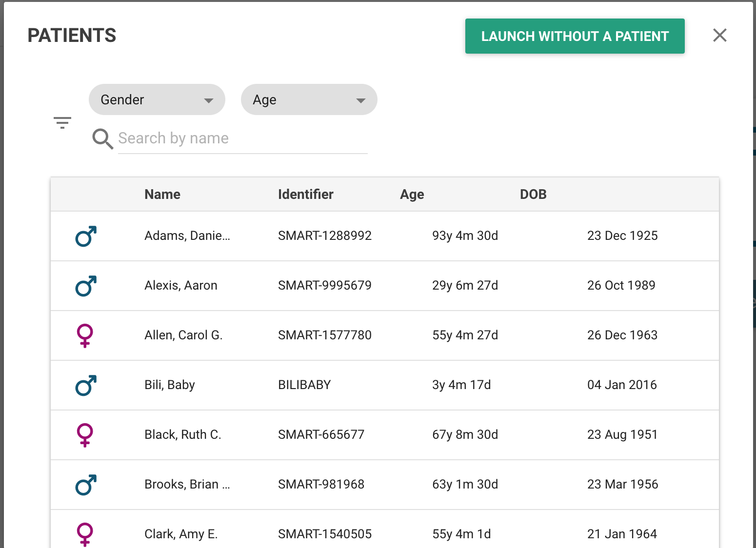
Task: Click identifier SMART-665677
Action: click(x=321, y=435)
